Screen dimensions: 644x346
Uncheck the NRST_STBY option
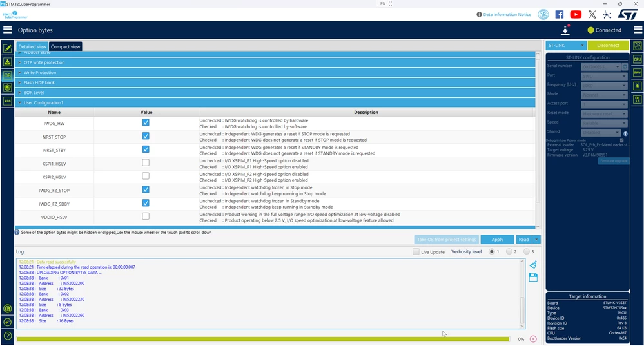[x=146, y=149]
